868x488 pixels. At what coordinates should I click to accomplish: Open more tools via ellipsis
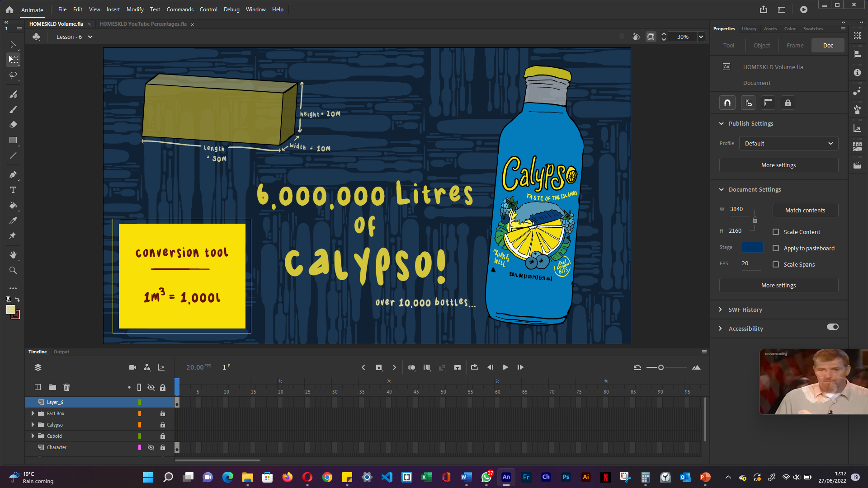point(13,288)
